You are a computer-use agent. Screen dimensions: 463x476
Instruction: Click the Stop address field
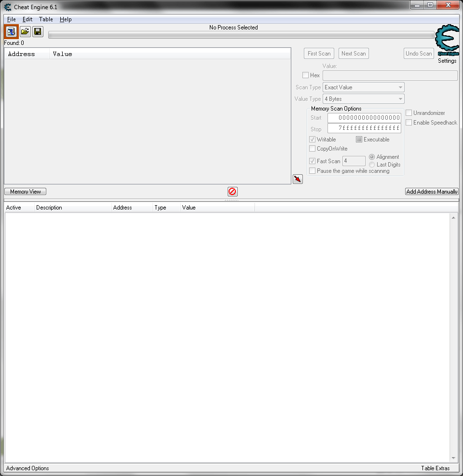364,128
